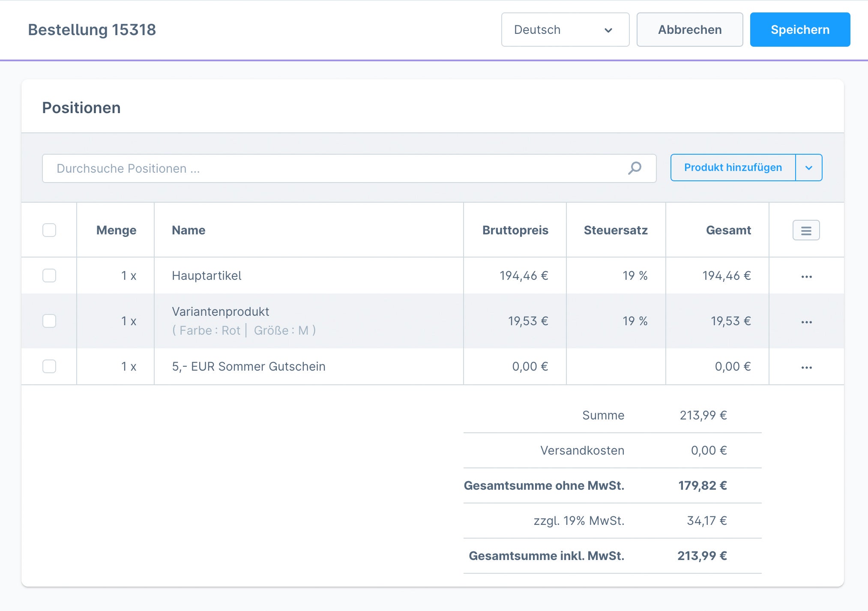Click Gesamtsumme ohne MwSt. label

pos(544,485)
